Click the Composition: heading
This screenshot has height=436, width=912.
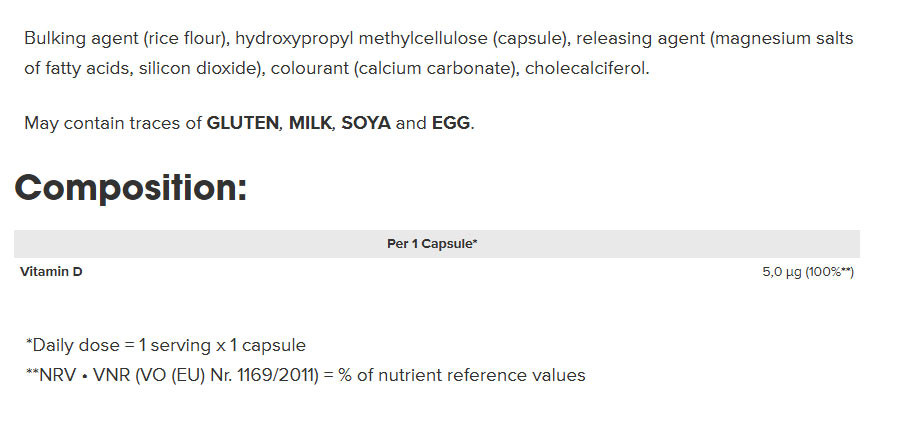131,188
